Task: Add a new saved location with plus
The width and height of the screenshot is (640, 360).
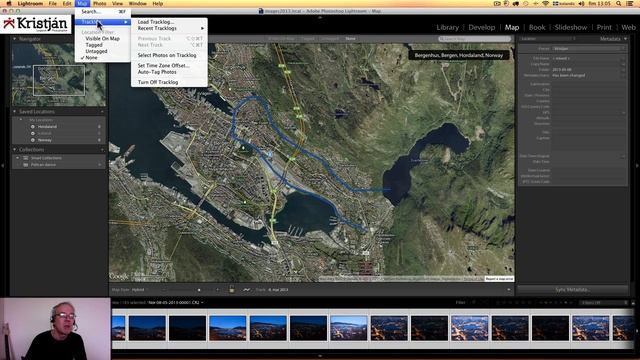Action: 102,111
